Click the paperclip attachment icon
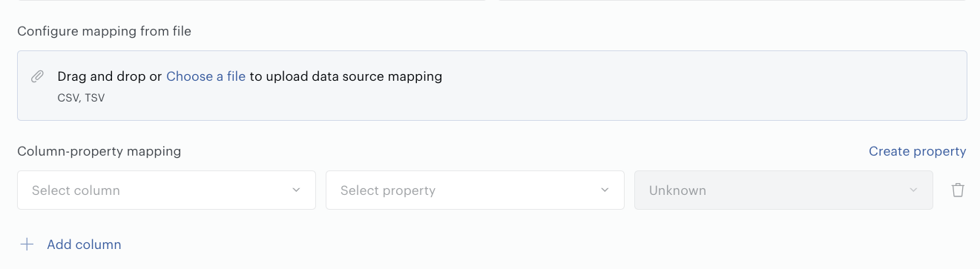The height and width of the screenshot is (269, 980). (37, 76)
